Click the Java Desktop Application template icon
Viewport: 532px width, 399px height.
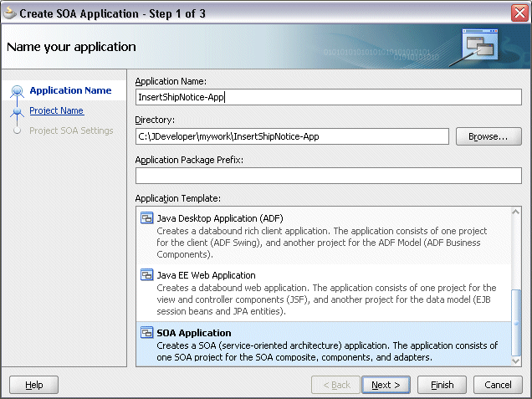click(147, 218)
